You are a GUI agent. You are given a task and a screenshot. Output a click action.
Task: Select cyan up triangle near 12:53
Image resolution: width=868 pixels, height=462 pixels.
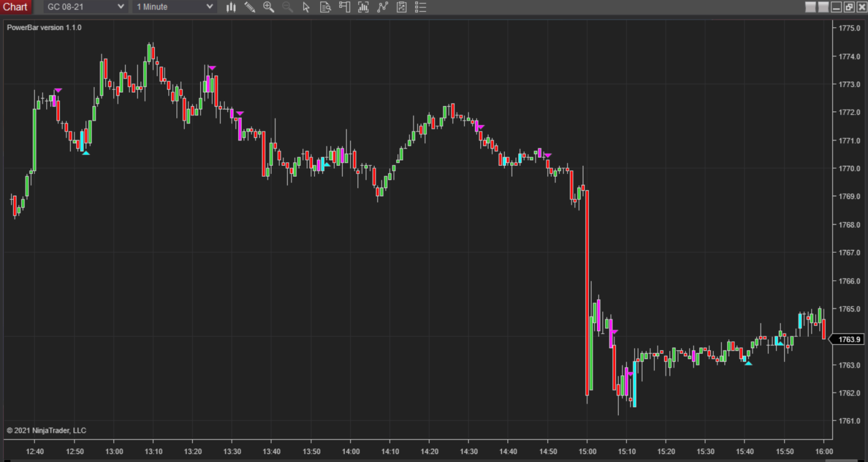coord(86,153)
